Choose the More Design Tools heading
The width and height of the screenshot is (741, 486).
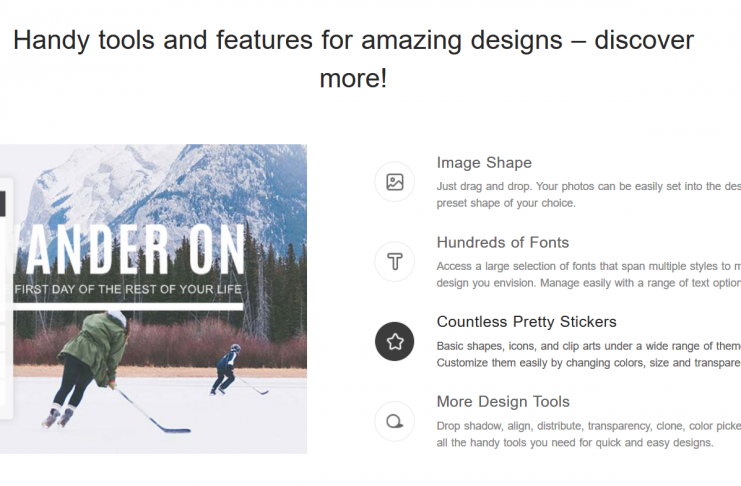point(503,402)
